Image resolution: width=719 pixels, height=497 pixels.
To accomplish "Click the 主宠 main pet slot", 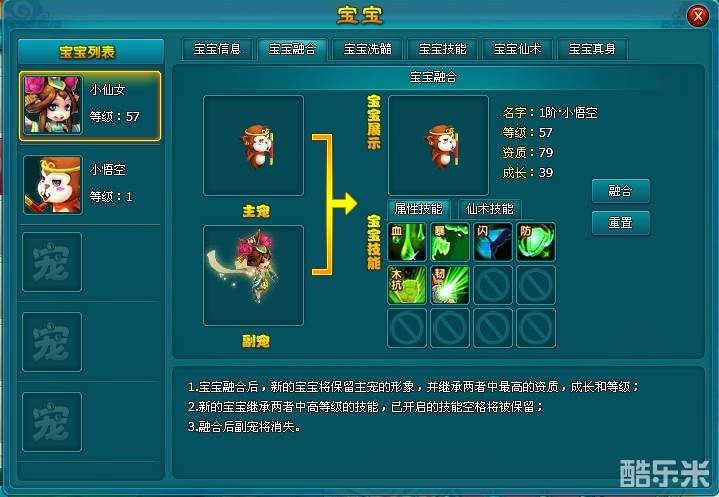I will (x=254, y=146).
